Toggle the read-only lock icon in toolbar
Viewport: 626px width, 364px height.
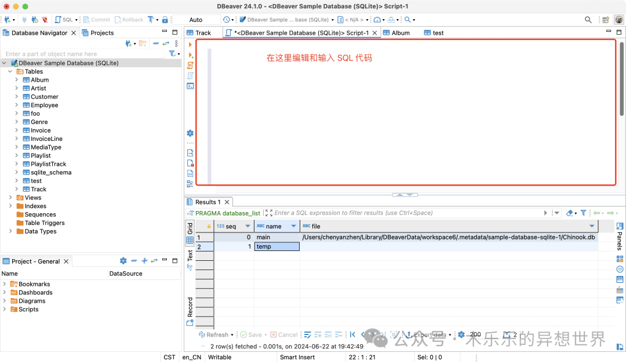tap(165, 20)
